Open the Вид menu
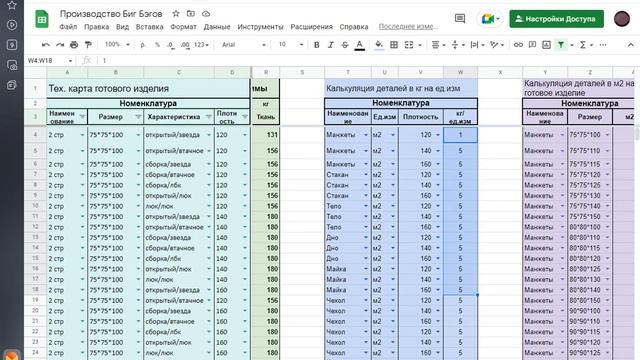The image size is (640, 360). tap(122, 27)
